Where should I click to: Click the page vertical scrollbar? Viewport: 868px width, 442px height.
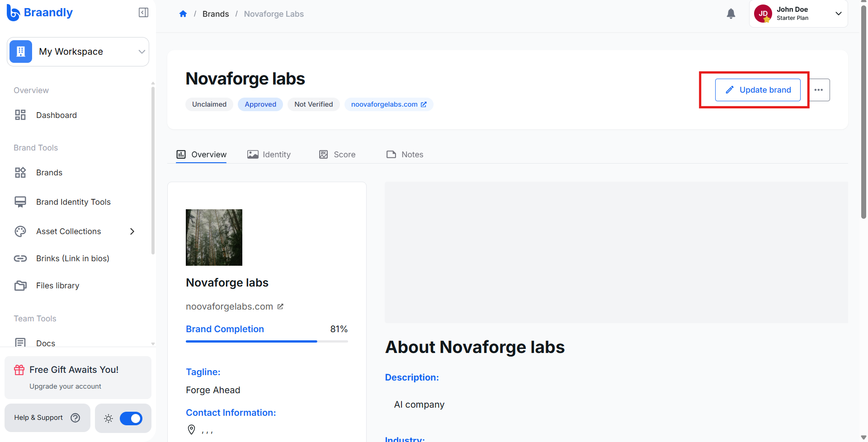863,113
